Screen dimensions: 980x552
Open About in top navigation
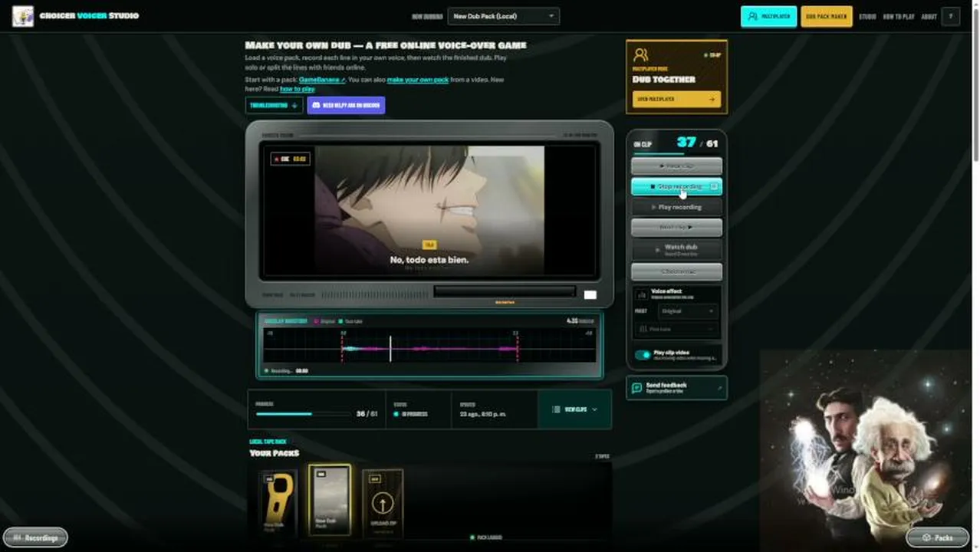click(929, 16)
